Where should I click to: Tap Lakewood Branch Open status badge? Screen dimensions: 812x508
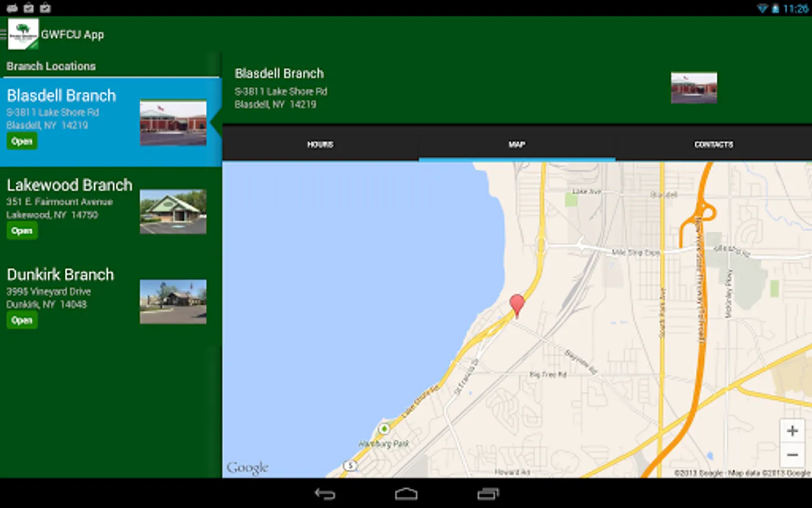tap(22, 231)
